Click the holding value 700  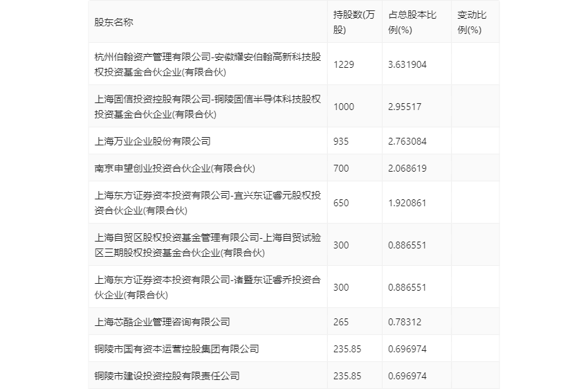341,168
